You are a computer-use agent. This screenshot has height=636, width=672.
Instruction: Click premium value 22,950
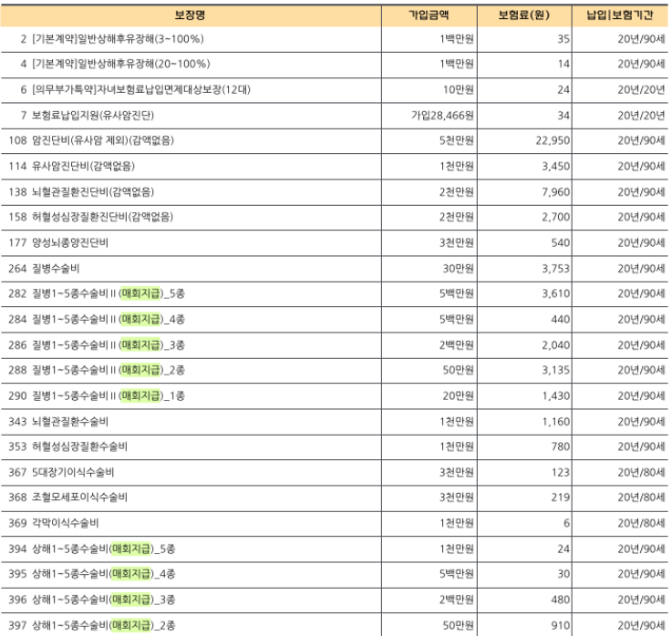pyautogui.click(x=553, y=141)
